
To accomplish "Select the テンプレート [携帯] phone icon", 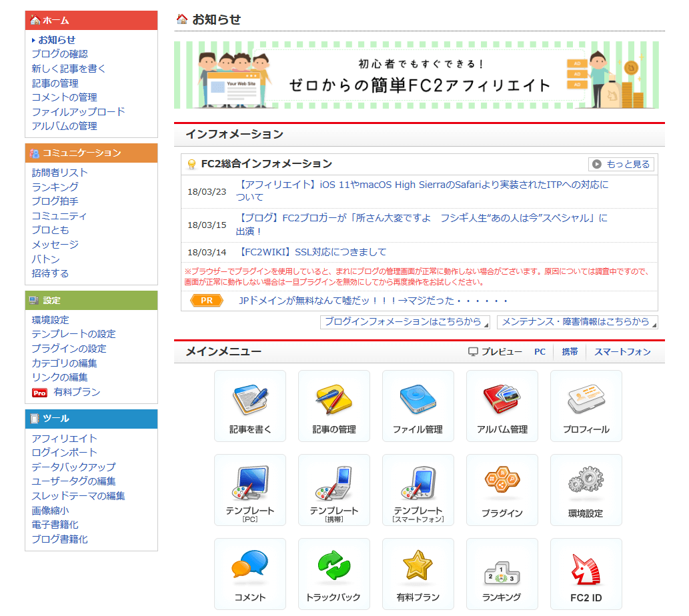I will coord(334,489).
